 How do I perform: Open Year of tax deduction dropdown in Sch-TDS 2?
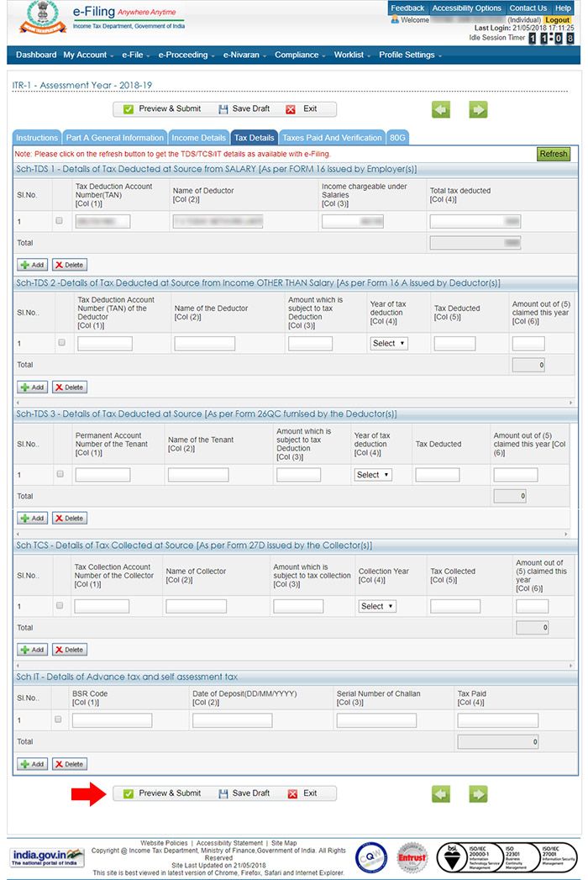point(388,344)
